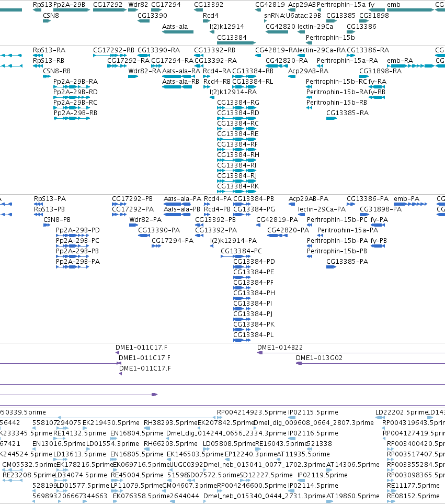Select EST GM05532.5prime
This screenshot has width=445, height=504.
pyautogui.click(x=29, y=464)
